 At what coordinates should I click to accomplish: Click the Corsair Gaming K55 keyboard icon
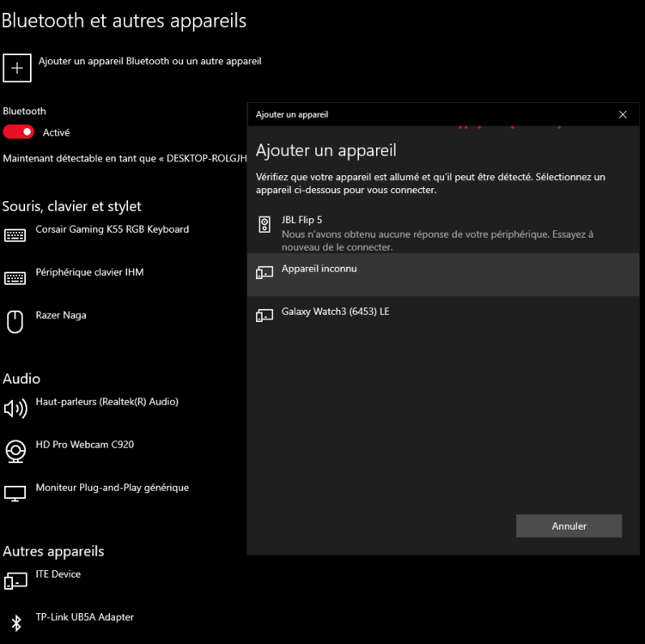click(x=15, y=235)
